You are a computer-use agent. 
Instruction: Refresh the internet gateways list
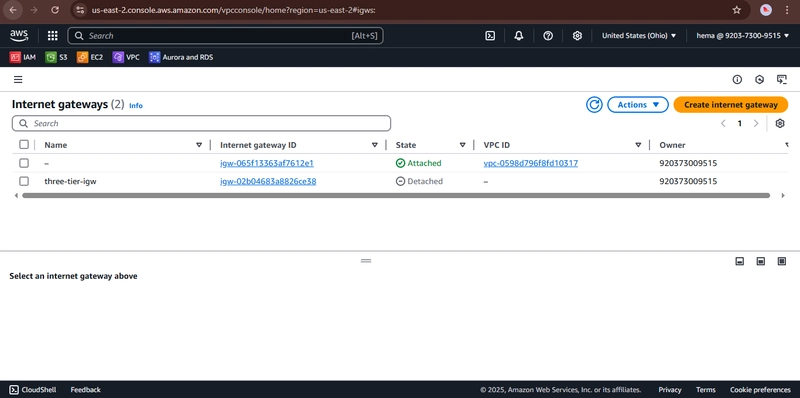click(x=594, y=105)
